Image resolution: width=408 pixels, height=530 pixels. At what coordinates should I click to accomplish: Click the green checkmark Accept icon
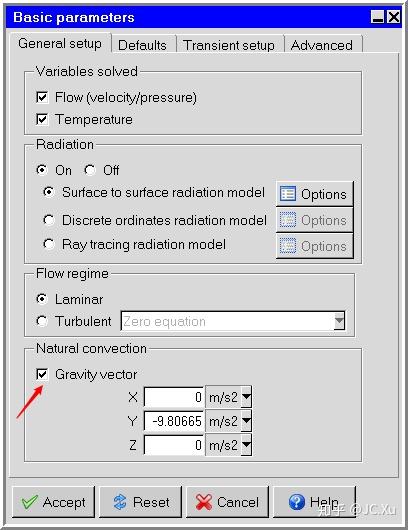[29, 502]
